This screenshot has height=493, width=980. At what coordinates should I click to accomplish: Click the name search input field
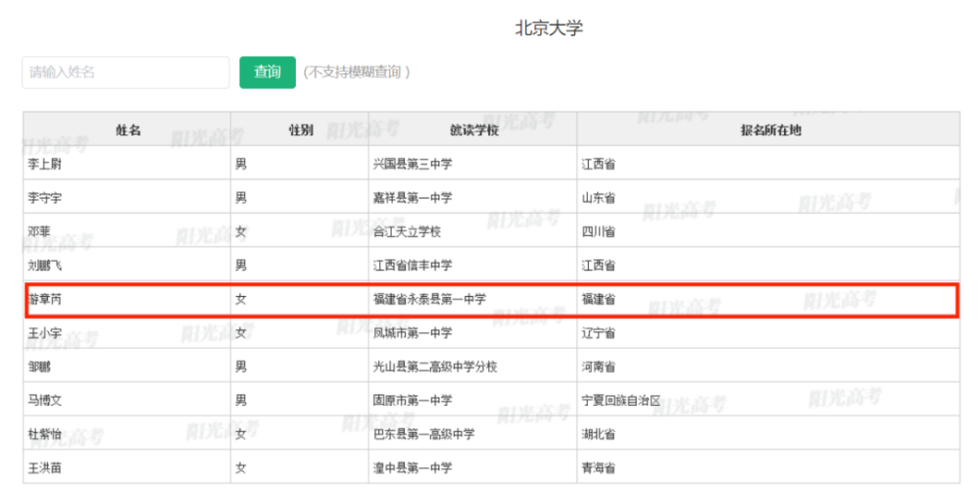coord(125,72)
